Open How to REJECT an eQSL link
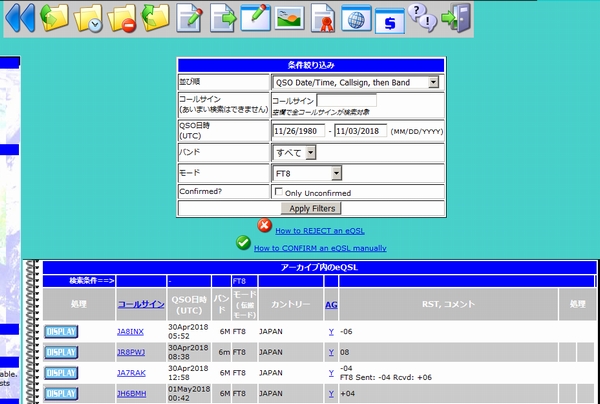The height and width of the screenshot is (404, 600). point(320,231)
